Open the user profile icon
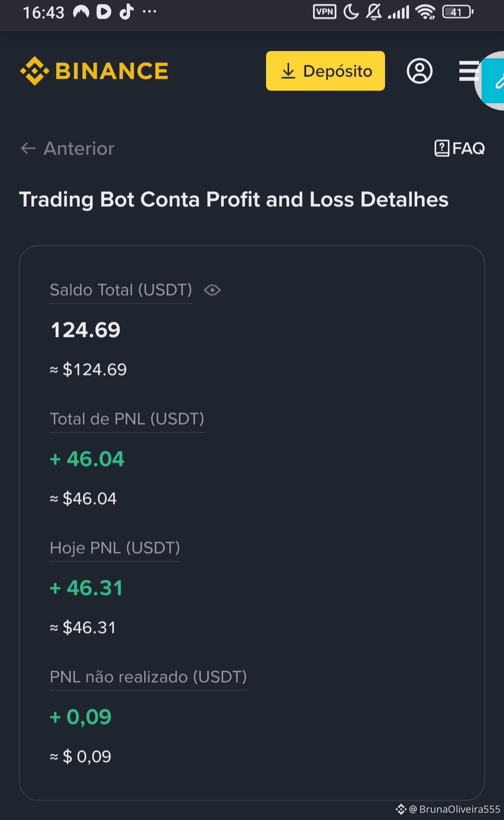This screenshot has height=820, width=504. 419,71
